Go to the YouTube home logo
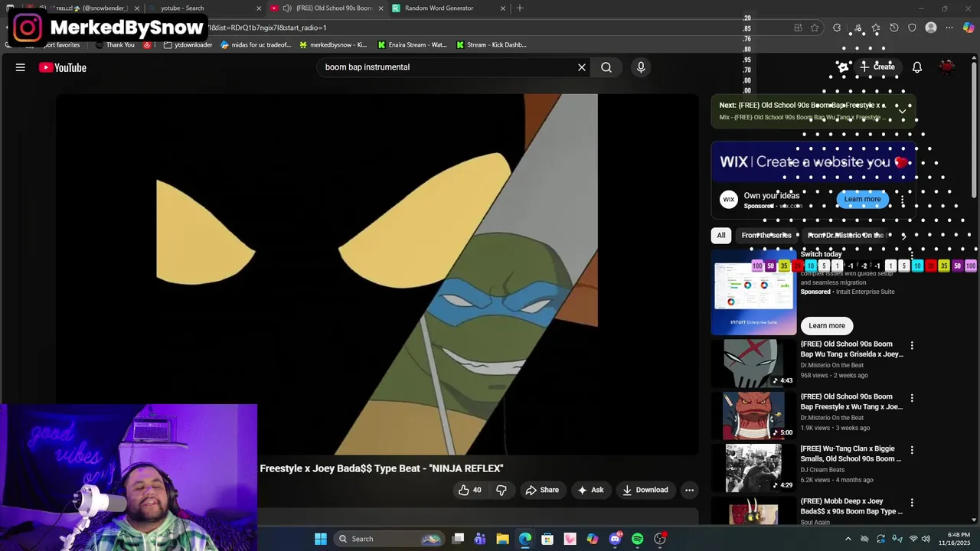Screen dimensions: 980x551 [63, 67]
